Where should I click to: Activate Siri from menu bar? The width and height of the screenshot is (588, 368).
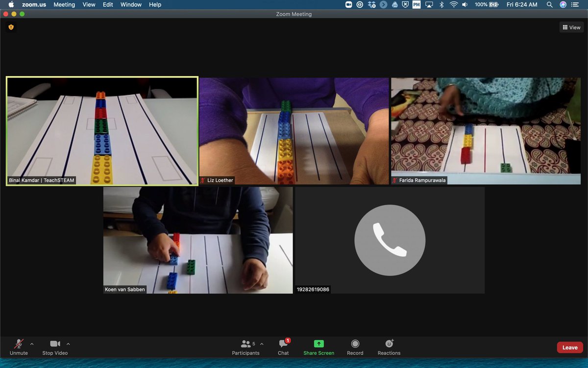[x=563, y=4]
